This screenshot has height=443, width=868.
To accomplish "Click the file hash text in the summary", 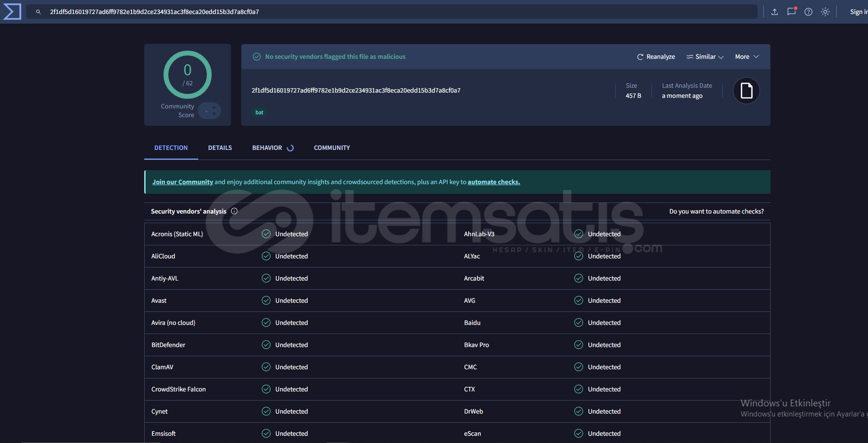I will coord(356,91).
